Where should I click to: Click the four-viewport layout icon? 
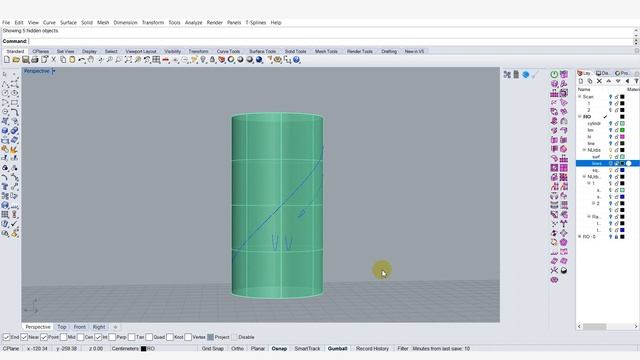click(156, 60)
